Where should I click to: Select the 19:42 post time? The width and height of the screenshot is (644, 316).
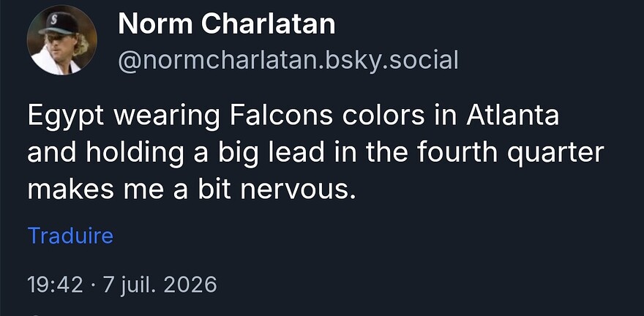(56, 285)
